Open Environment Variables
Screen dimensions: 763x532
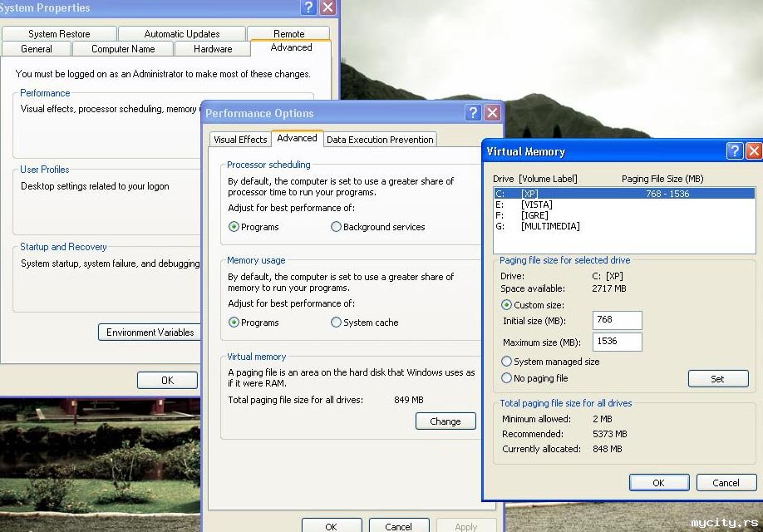tap(150, 332)
